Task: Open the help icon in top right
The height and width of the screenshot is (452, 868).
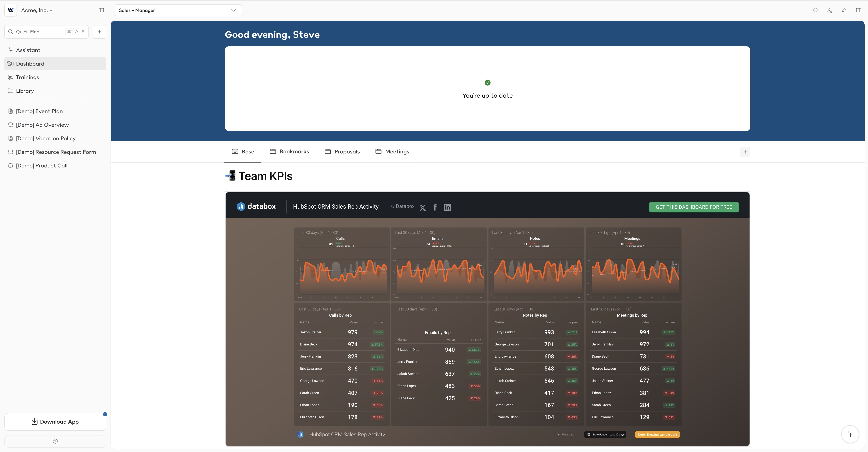Action: (x=815, y=10)
